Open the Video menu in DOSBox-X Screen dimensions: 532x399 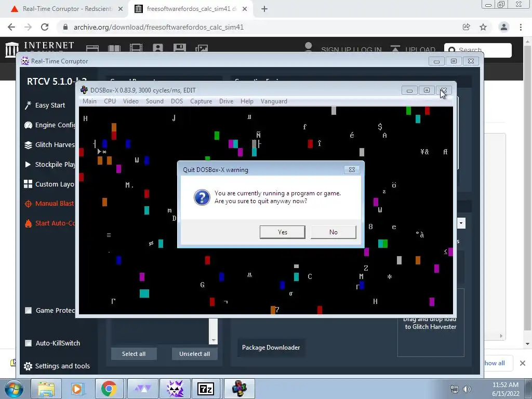[x=130, y=101]
